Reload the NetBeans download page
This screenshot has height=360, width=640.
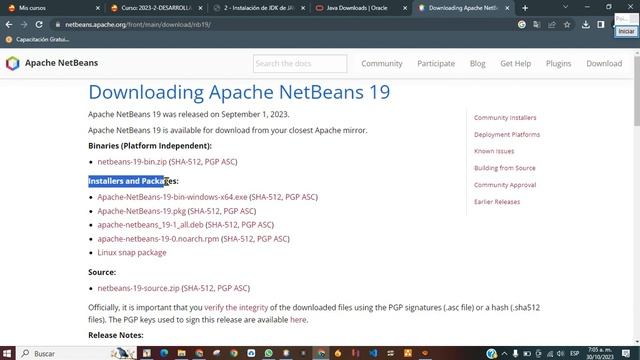tap(39, 24)
